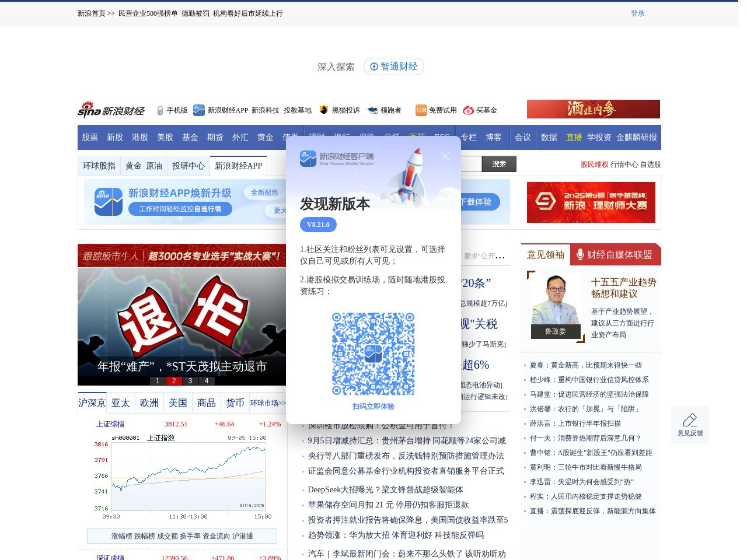Switch market tab to 欧洲

149,403
